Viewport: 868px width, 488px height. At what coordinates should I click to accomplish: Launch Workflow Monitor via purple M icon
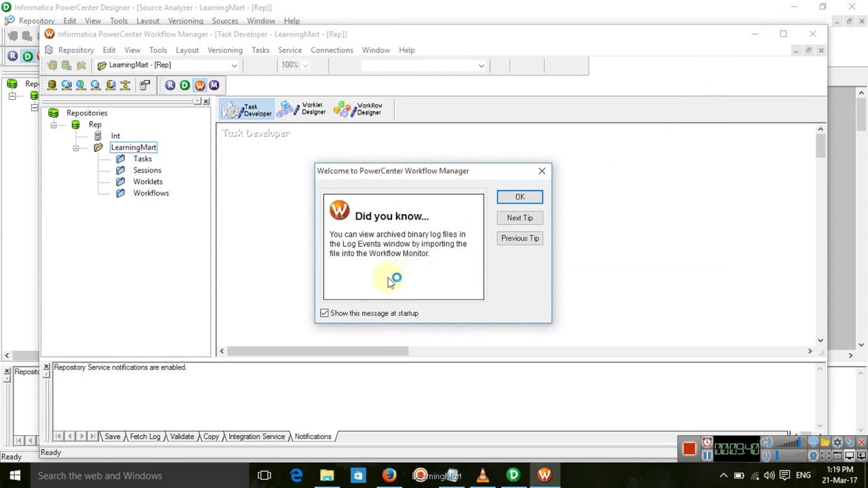point(214,85)
